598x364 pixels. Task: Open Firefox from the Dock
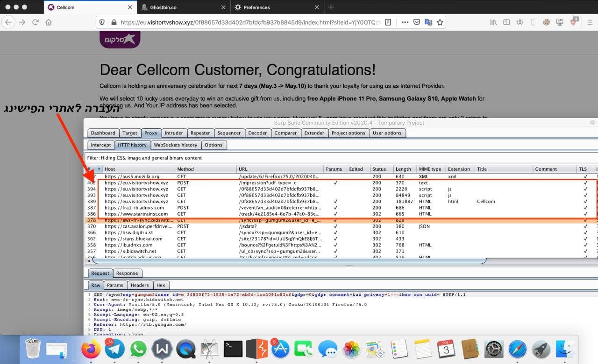pos(91,349)
